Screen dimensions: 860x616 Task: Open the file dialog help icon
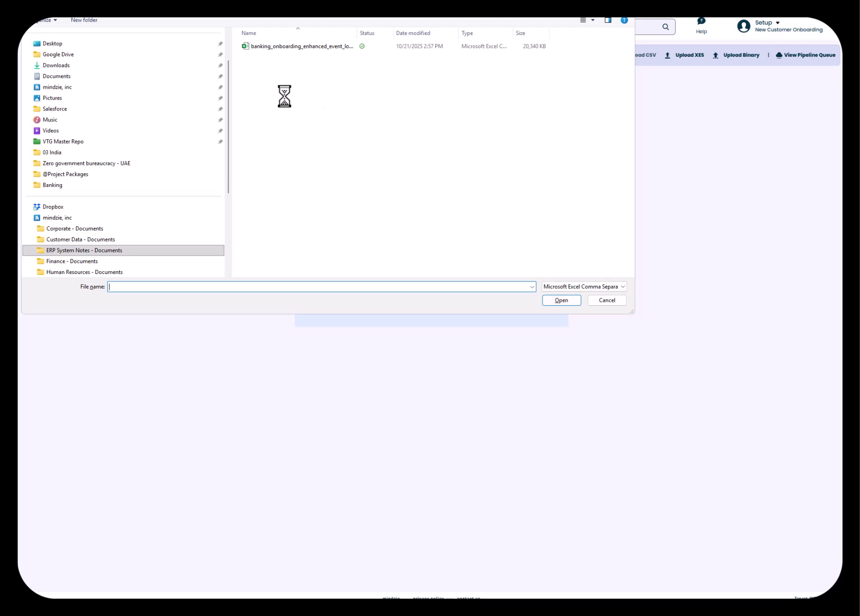(x=624, y=20)
